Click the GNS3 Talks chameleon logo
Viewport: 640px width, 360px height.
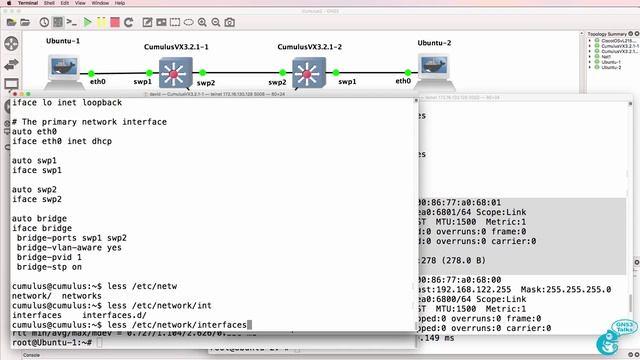tap(616, 337)
